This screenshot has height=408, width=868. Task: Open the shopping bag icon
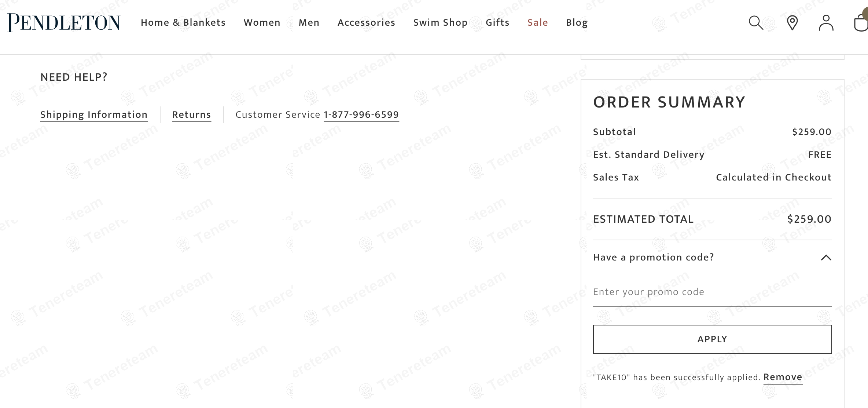[861, 23]
